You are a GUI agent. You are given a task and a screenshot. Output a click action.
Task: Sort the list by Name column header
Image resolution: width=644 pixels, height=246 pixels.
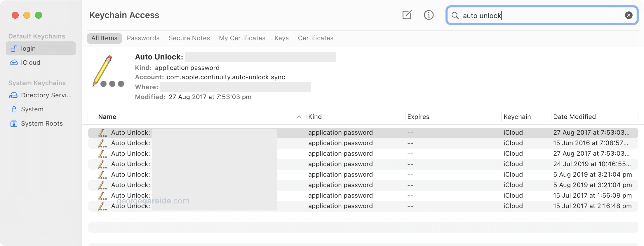[107, 117]
